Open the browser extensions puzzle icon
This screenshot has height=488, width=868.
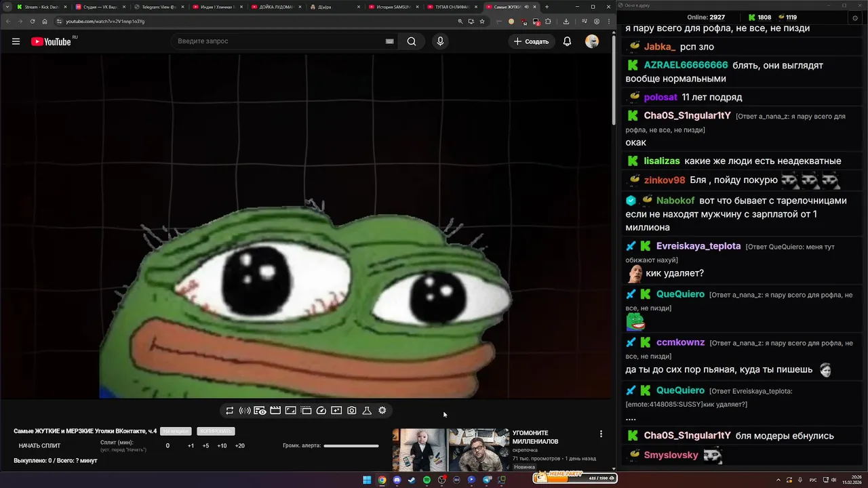tap(548, 21)
